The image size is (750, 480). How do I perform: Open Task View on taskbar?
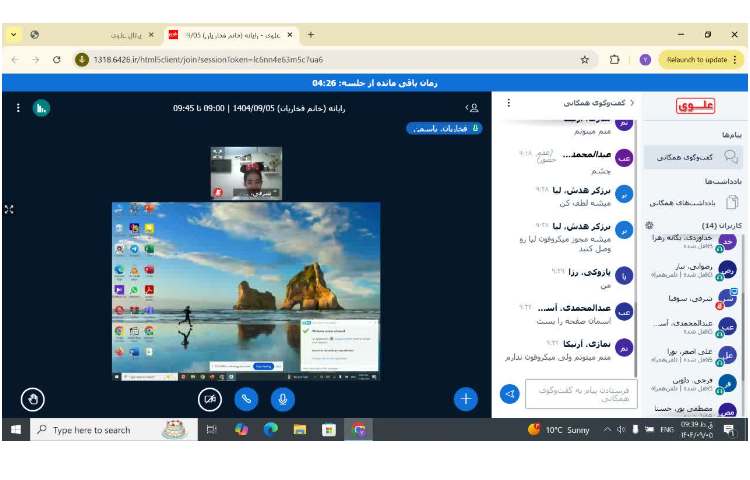211,430
